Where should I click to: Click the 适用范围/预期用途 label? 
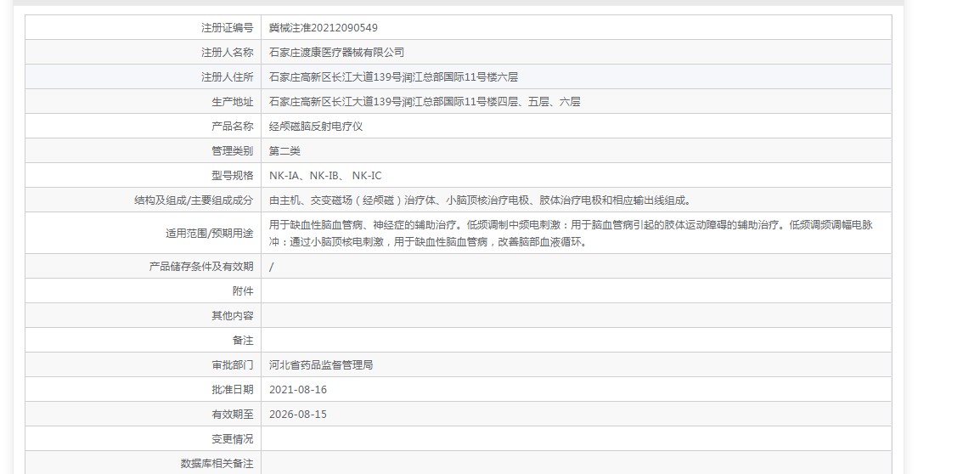coord(210,234)
